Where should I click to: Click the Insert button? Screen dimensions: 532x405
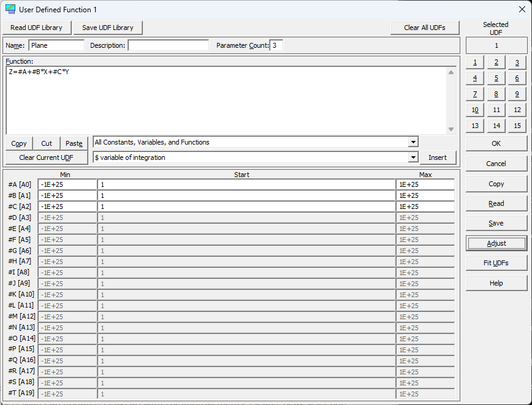[x=438, y=157]
